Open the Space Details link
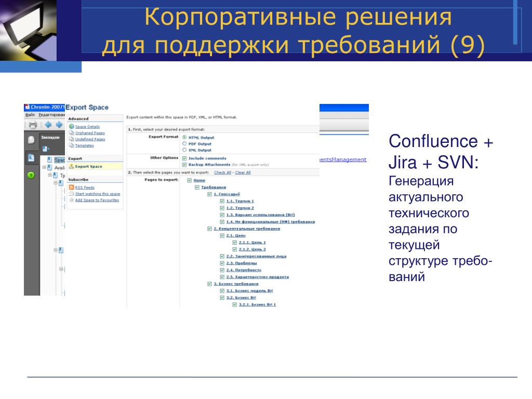The image size is (532, 399). point(87,127)
